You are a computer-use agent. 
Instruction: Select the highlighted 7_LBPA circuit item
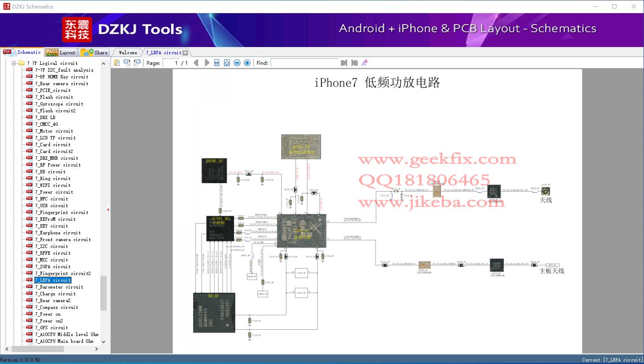pos(53,280)
